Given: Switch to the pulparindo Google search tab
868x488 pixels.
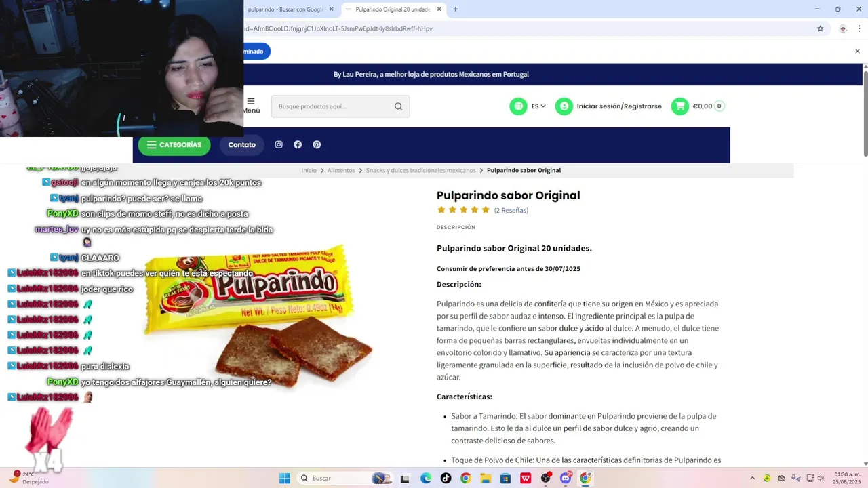Looking at the screenshot, I should 285,9.
